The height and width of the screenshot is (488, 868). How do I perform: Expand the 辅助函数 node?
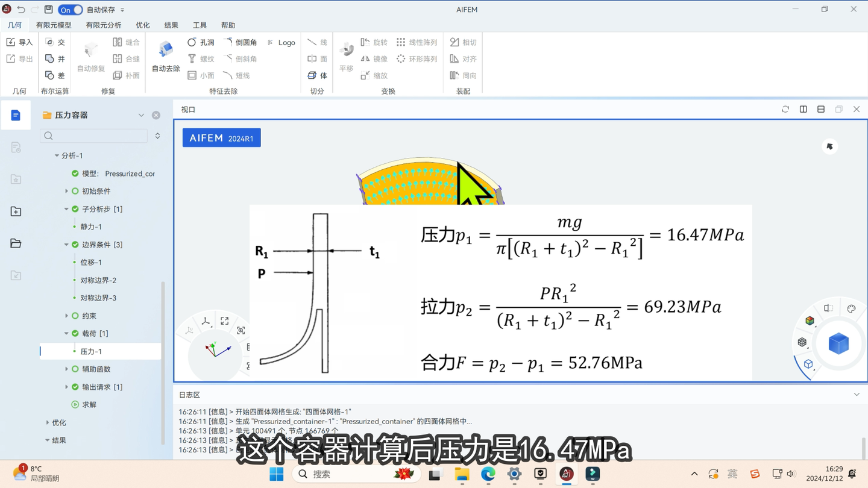[66, 369]
